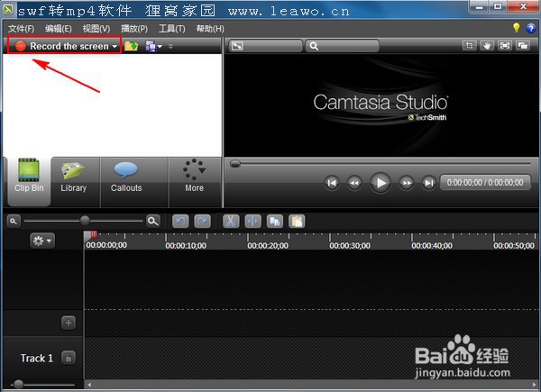Click the 00:00:30;00 timeline ruler mark
This screenshot has height=392, width=541.
pos(350,245)
